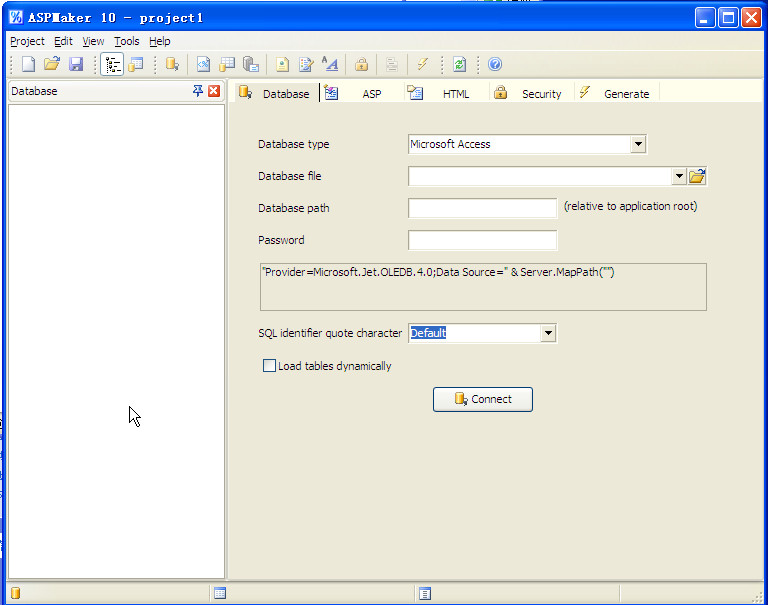Close the Database side panel
Viewport: 768px width, 605px height.
click(214, 91)
